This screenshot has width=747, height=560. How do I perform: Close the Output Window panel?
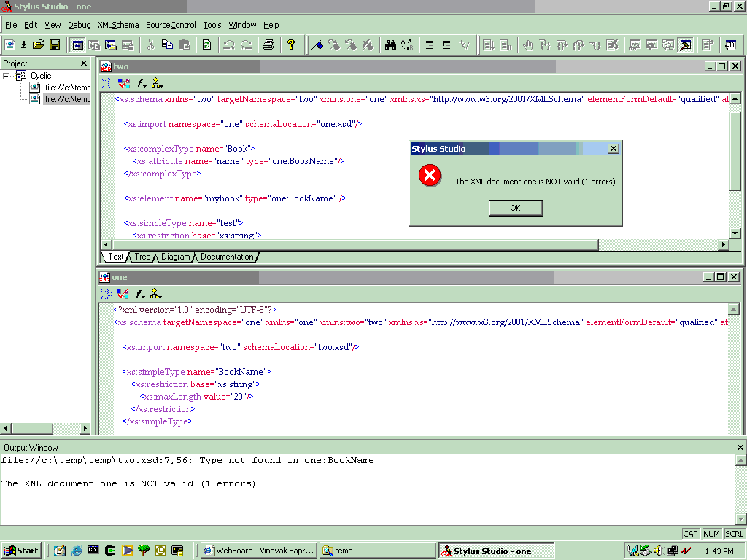click(x=740, y=447)
